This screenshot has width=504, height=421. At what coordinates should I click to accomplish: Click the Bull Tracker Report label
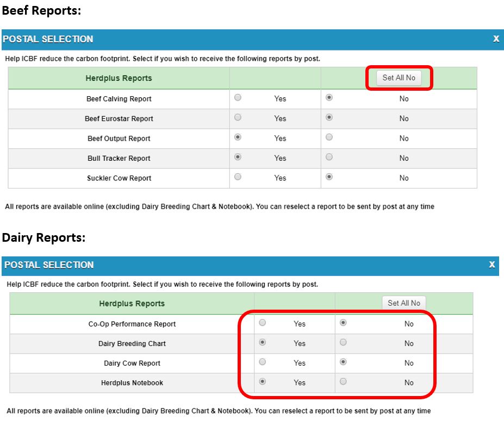[x=119, y=158]
